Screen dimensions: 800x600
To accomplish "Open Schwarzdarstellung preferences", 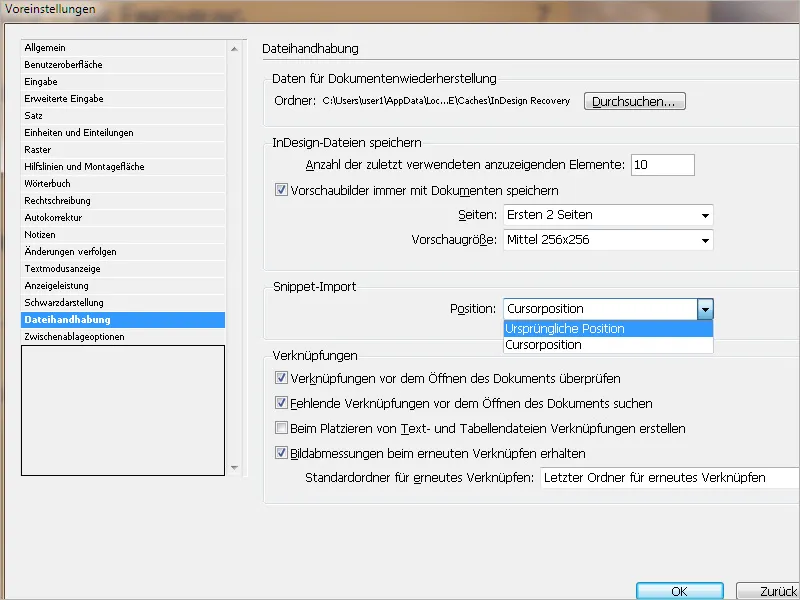I will click(123, 303).
